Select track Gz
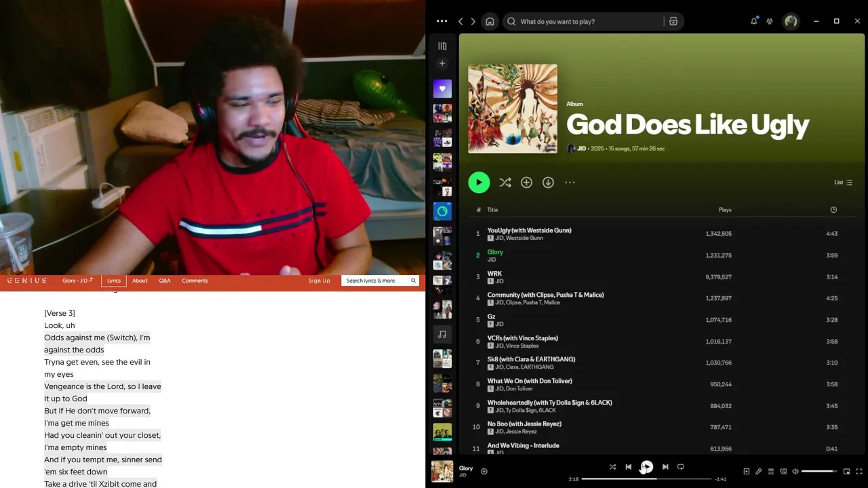This screenshot has height=488, width=868. [661, 320]
